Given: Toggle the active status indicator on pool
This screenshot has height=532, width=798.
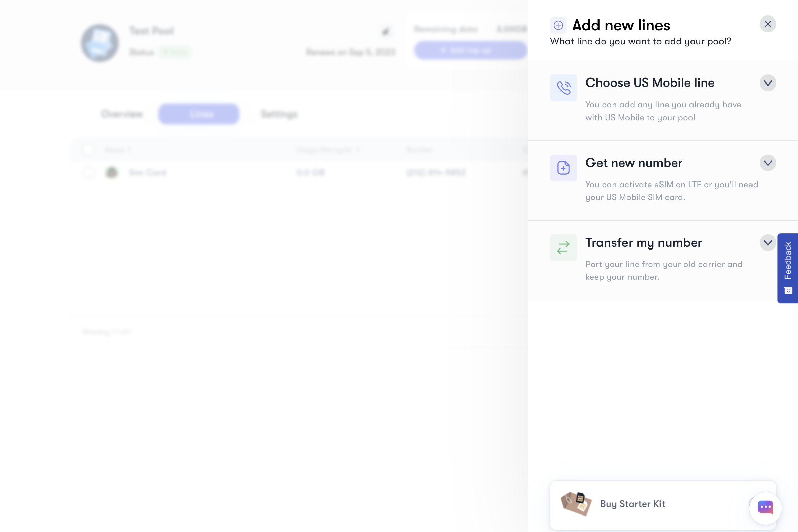Looking at the screenshot, I should (x=175, y=53).
